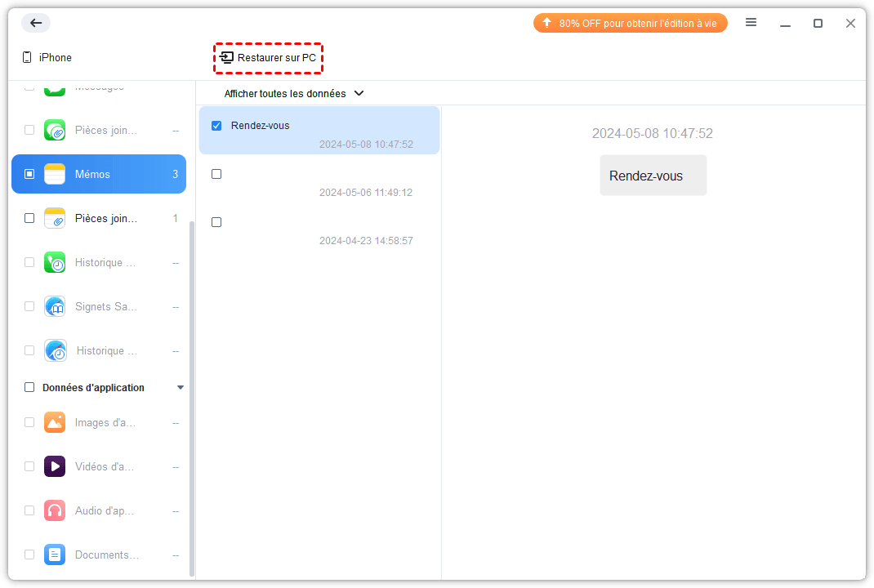The width and height of the screenshot is (874, 588).
Task: Toggle the Mémos category checkbox
Action: click(x=29, y=174)
